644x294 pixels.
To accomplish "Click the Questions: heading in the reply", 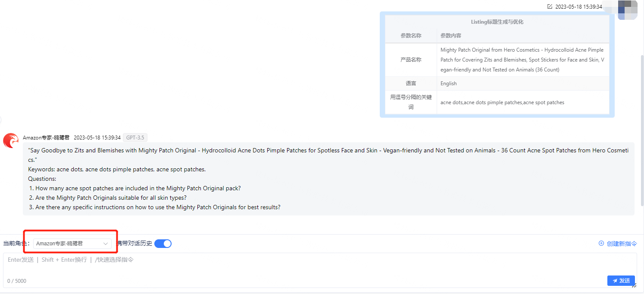I will point(42,179).
